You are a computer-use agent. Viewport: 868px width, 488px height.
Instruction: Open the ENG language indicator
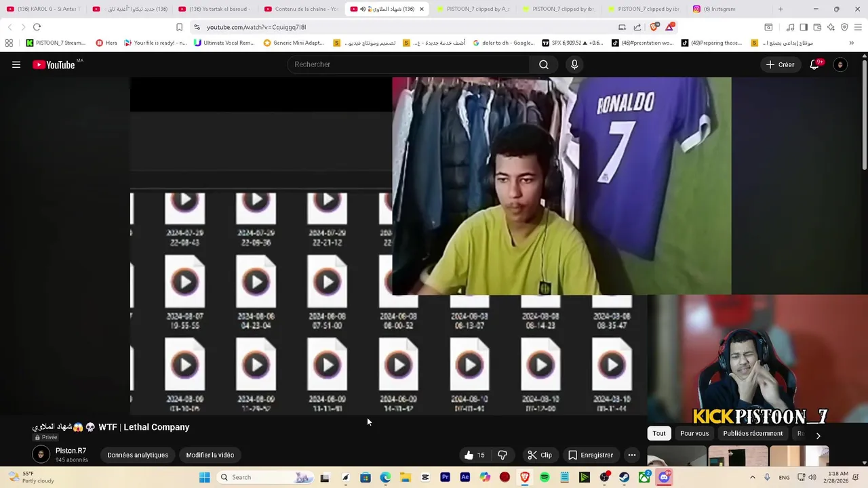[x=784, y=477]
